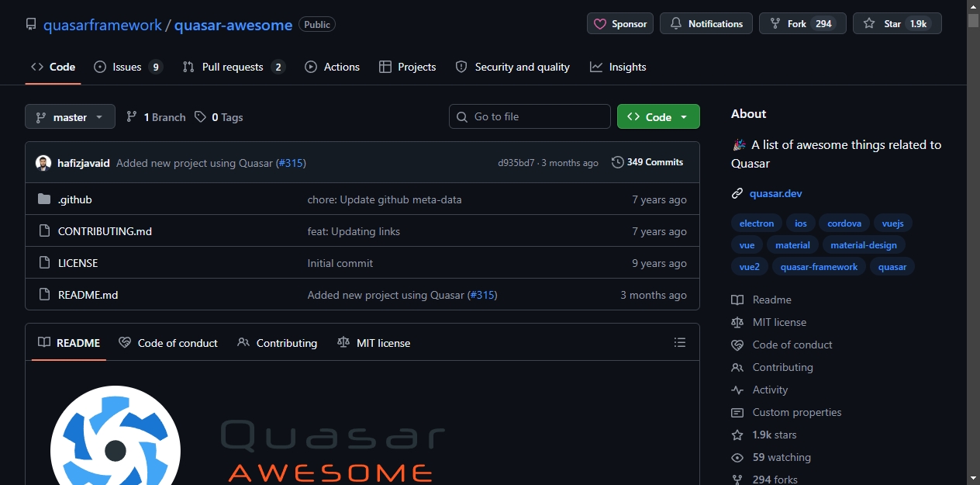Click the file icon beside LICENSE

click(44, 263)
